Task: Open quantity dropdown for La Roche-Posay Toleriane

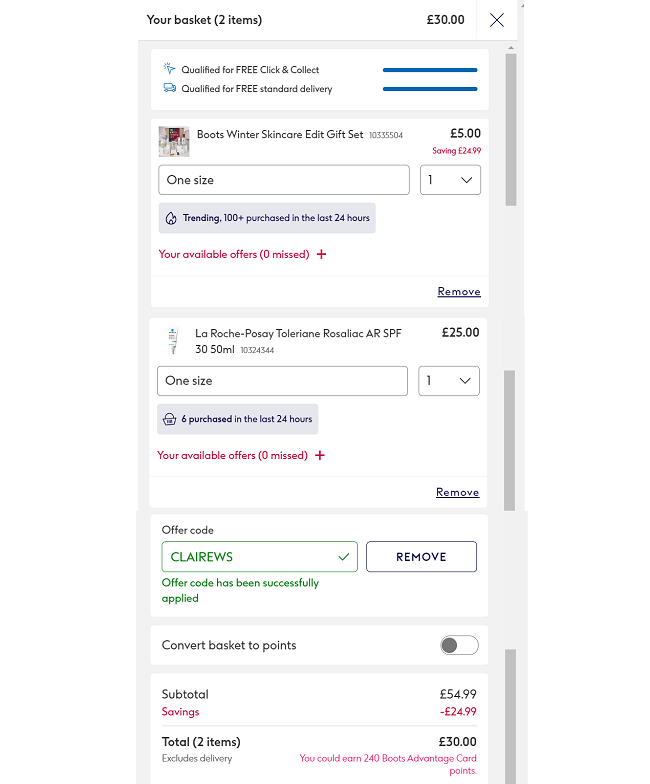Action: (448, 381)
